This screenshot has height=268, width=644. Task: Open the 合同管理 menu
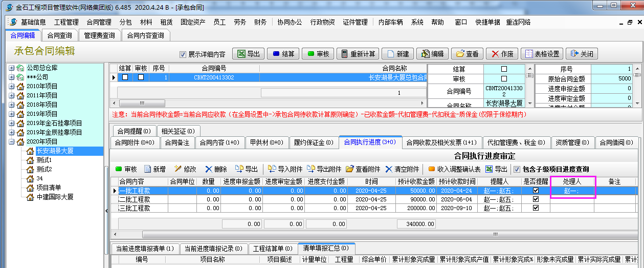coord(99,23)
